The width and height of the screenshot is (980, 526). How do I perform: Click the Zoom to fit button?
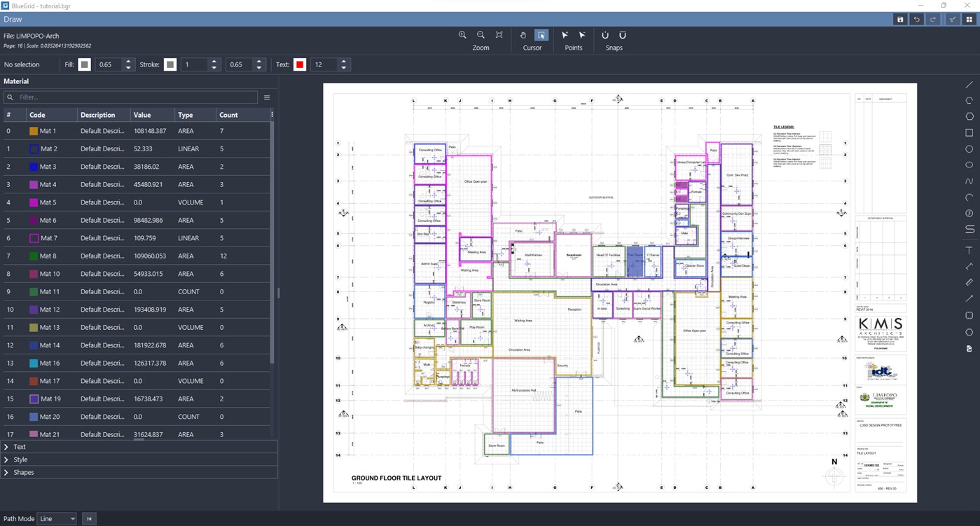[x=499, y=35]
